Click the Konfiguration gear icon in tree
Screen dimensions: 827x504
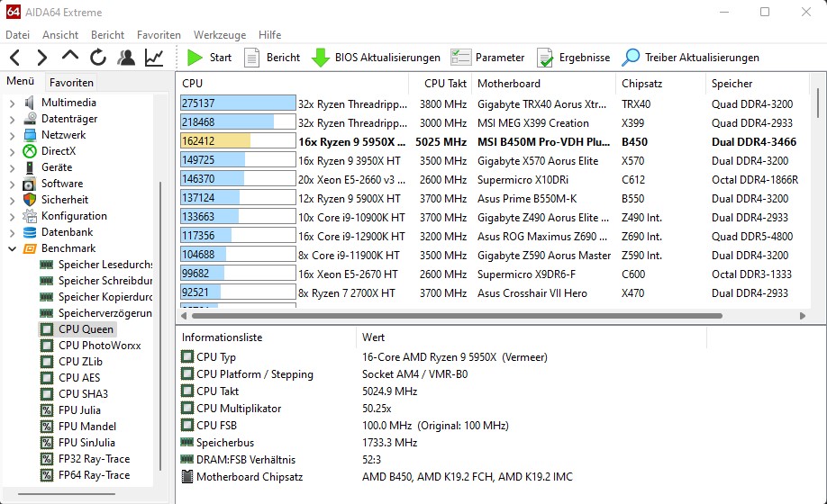coord(30,216)
